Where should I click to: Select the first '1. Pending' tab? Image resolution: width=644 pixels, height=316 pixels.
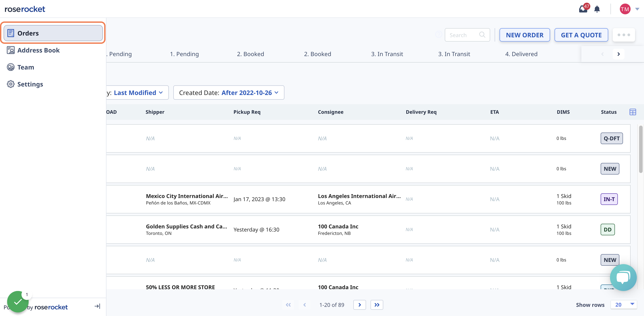tap(119, 54)
